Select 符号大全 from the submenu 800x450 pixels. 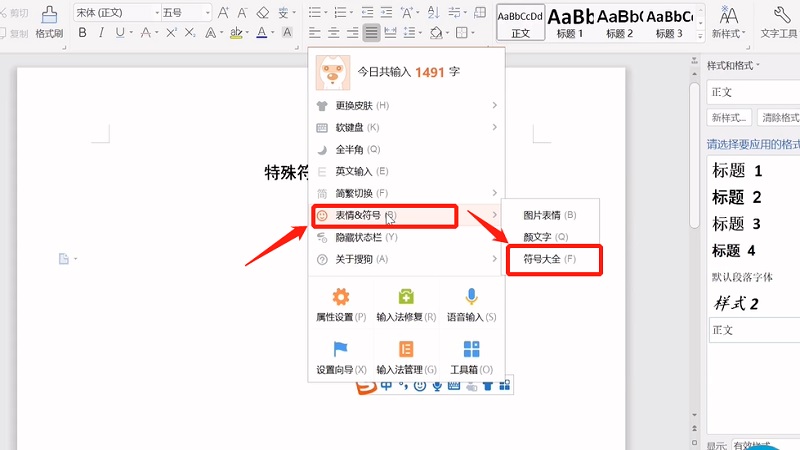click(550, 260)
